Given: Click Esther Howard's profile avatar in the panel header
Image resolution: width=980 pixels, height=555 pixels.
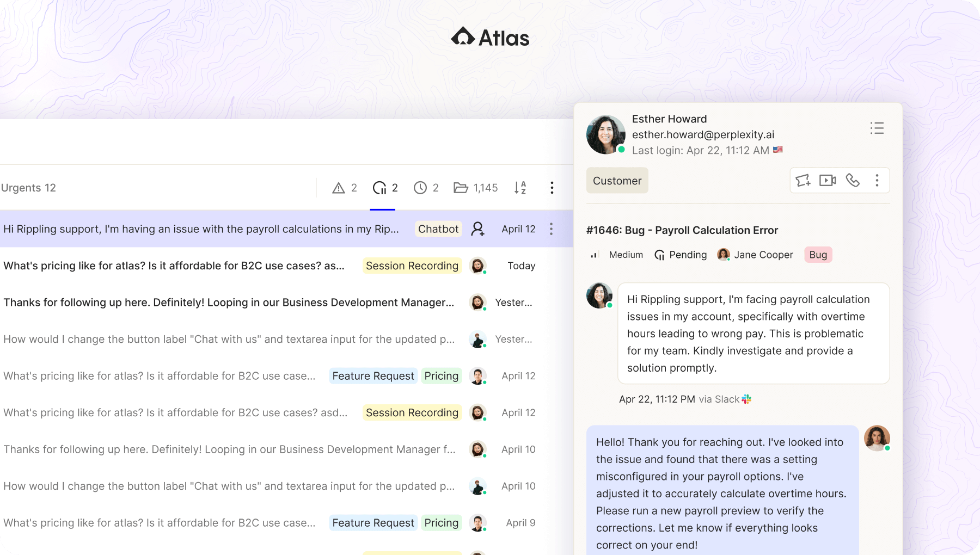Looking at the screenshot, I should pyautogui.click(x=605, y=134).
